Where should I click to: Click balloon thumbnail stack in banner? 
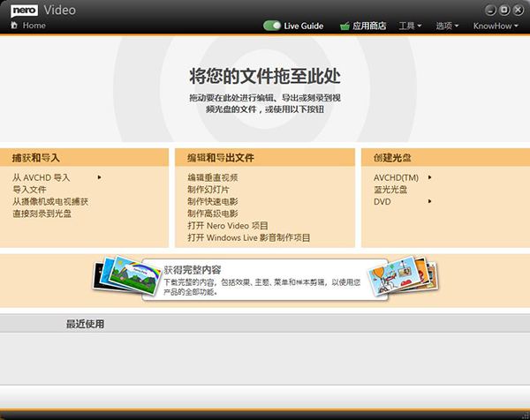(403, 275)
